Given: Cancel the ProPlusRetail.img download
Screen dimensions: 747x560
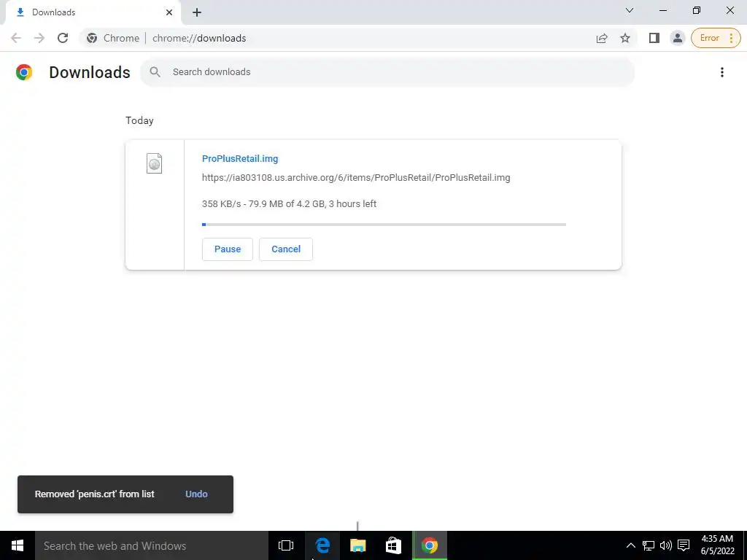Looking at the screenshot, I should coord(286,249).
